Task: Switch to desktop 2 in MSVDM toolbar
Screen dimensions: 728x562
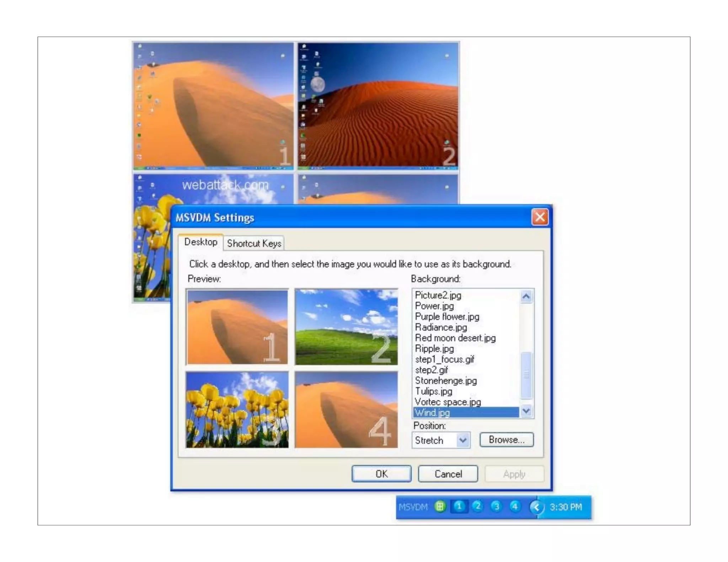Action: [x=477, y=507]
